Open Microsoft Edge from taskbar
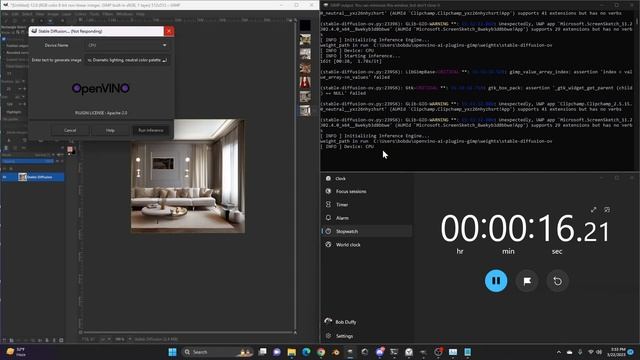The width and height of the screenshot is (640, 360). [x=306, y=352]
